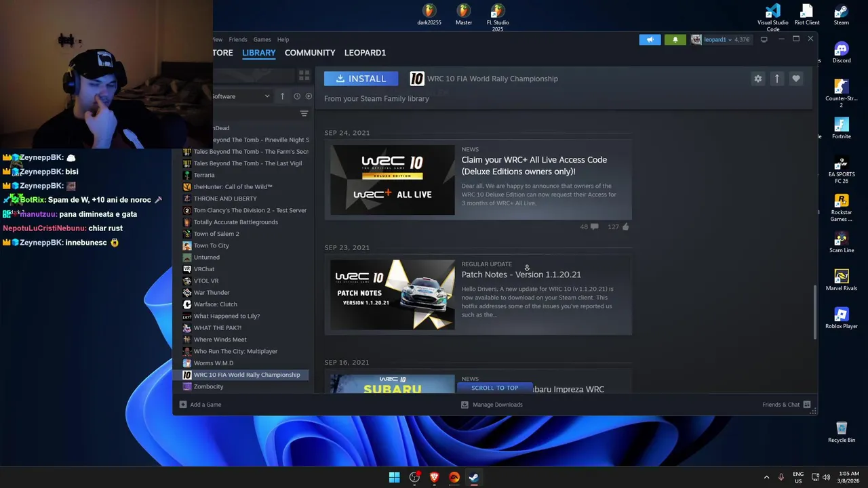Click Steam icon in the taskbar
Image resolution: width=868 pixels, height=488 pixels.
coord(474,477)
